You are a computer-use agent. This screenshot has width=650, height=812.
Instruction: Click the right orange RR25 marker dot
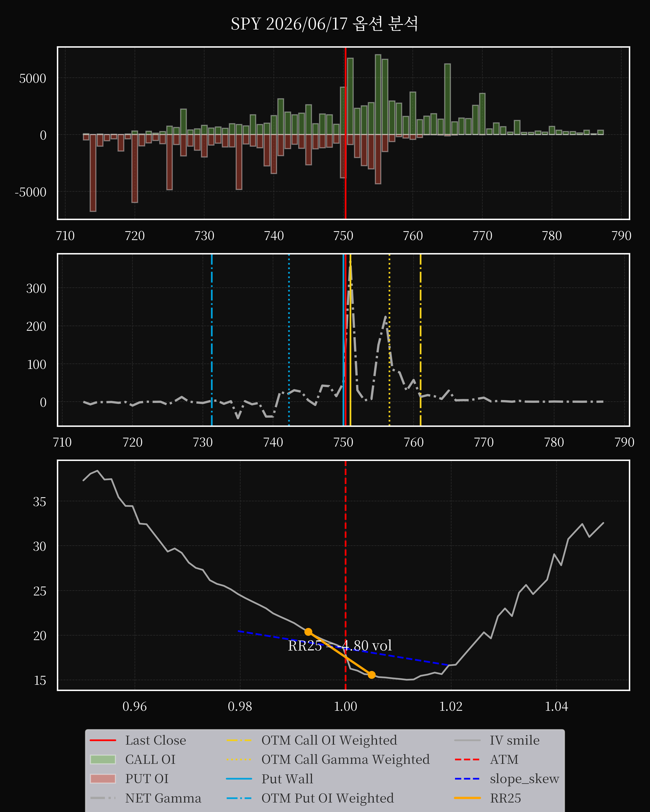[x=372, y=675]
